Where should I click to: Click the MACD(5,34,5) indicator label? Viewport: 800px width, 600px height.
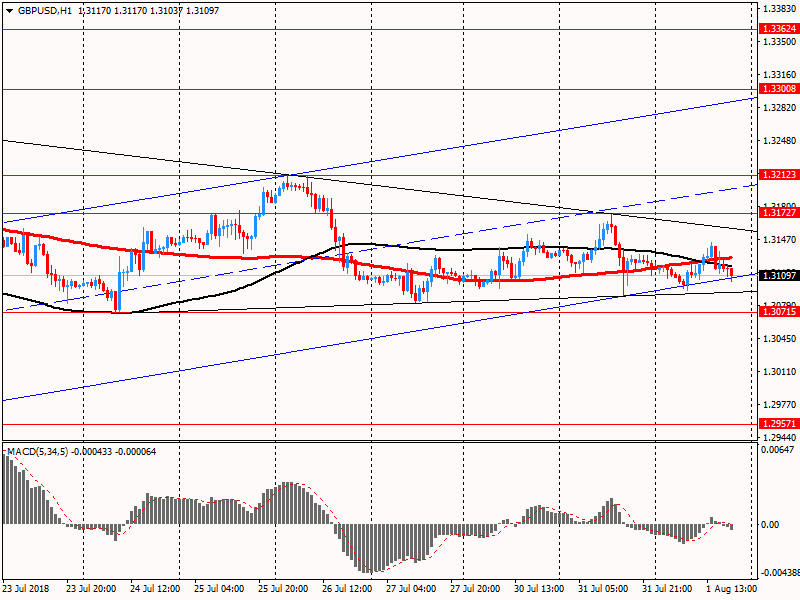click(37, 452)
